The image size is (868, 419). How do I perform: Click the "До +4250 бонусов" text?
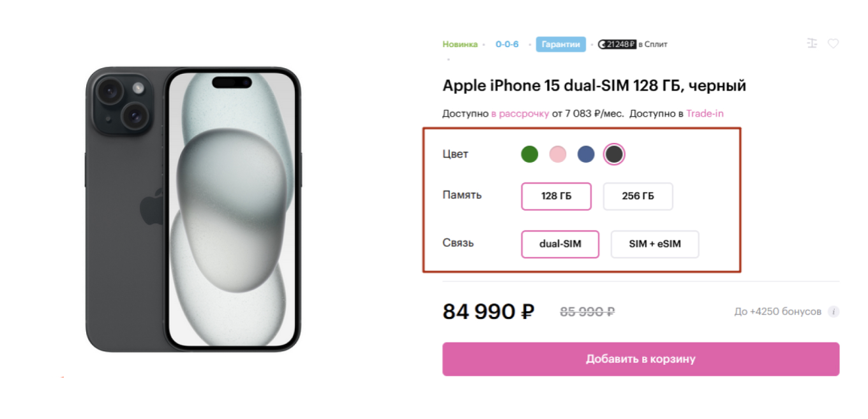coord(777,312)
